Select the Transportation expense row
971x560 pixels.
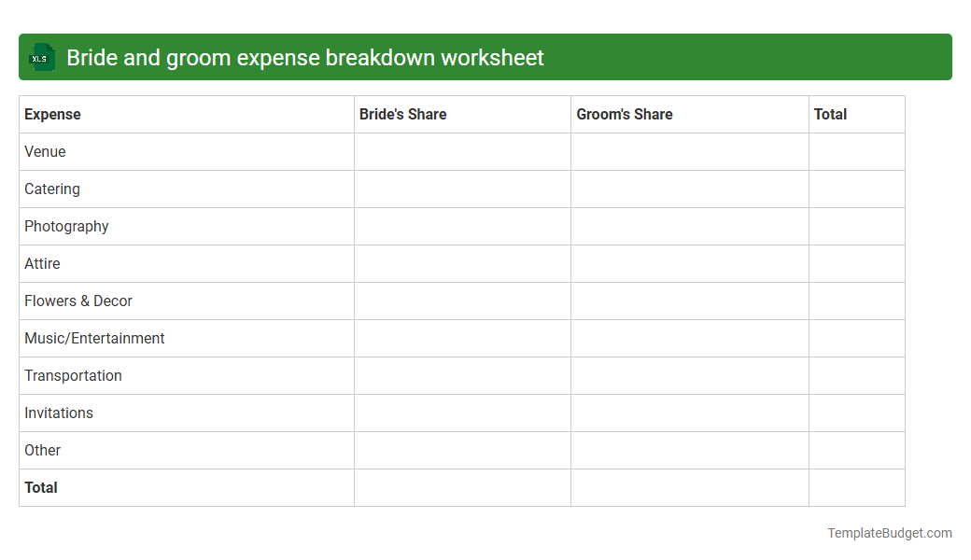[x=73, y=375]
